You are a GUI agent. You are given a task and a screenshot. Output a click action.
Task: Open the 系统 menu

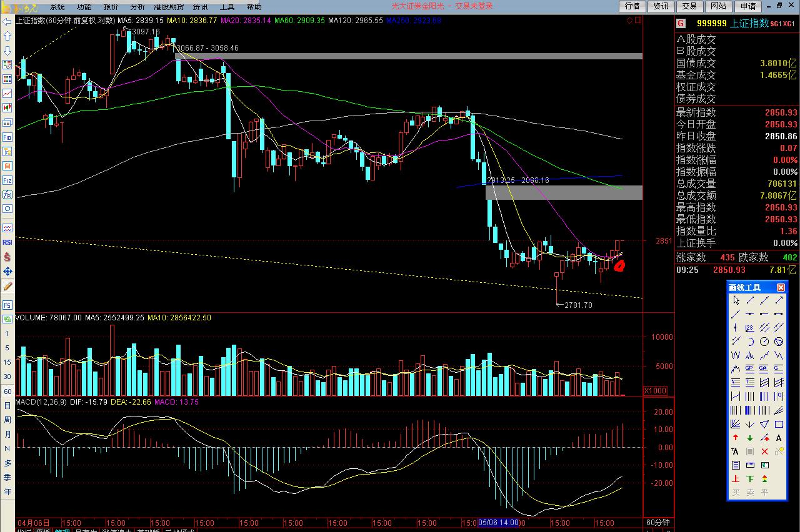[57, 7]
